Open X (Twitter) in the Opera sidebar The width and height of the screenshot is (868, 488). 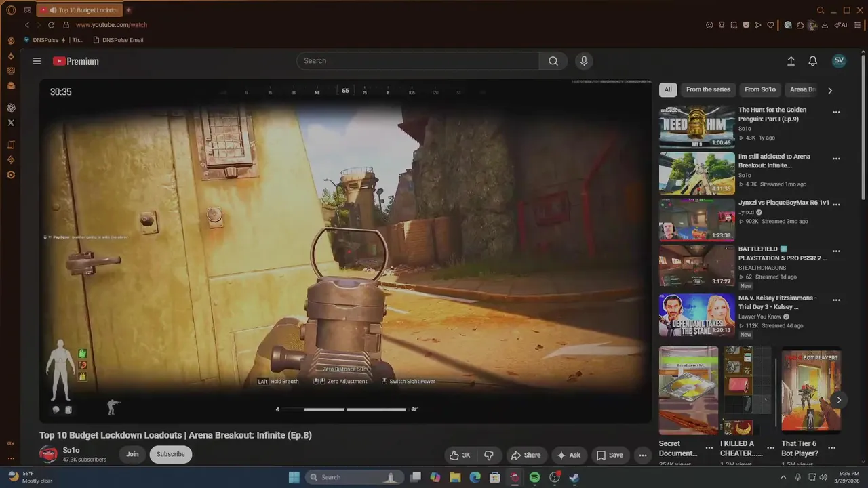pos(11,123)
